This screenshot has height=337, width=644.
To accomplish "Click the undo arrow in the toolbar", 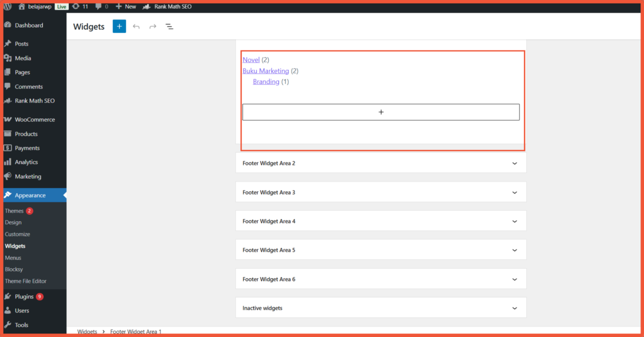I will pyautogui.click(x=136, y=26).
